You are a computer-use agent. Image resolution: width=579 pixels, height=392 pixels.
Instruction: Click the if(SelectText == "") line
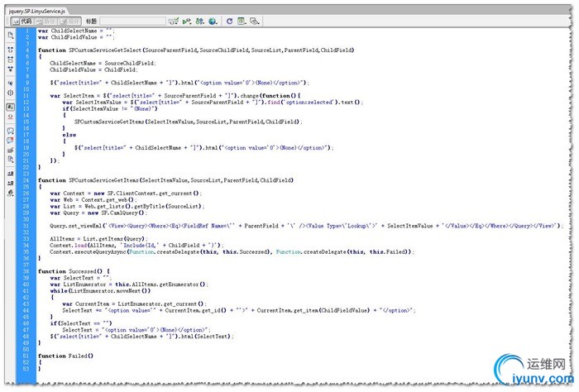pyautogui.click(x=81, y=323)
